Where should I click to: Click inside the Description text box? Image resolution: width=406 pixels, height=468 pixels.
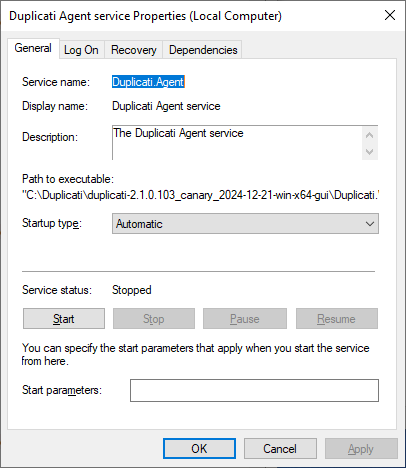point(237,143)
